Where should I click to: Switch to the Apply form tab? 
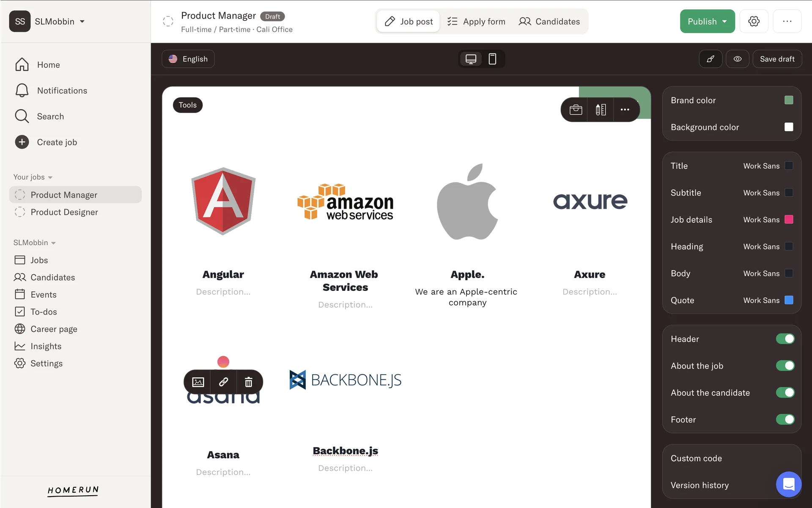pos(476,21)
